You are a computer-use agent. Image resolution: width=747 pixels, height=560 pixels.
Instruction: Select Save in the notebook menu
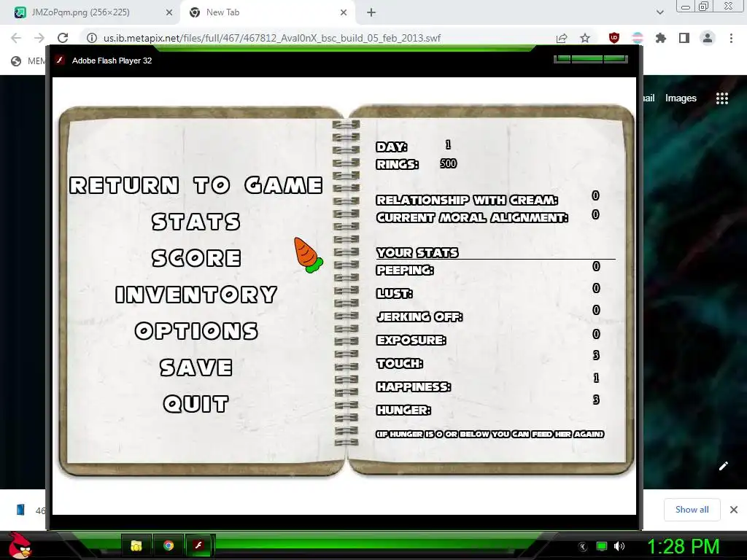(196, 367)
